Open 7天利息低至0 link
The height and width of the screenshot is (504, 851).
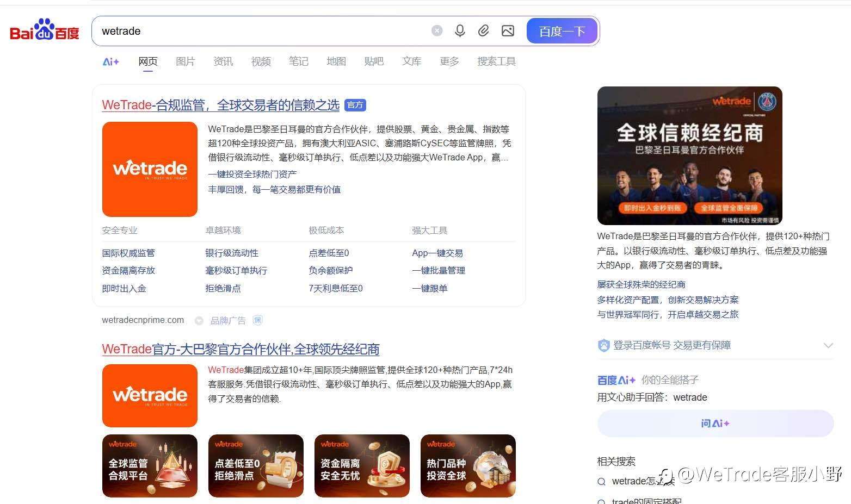[336, 289]
